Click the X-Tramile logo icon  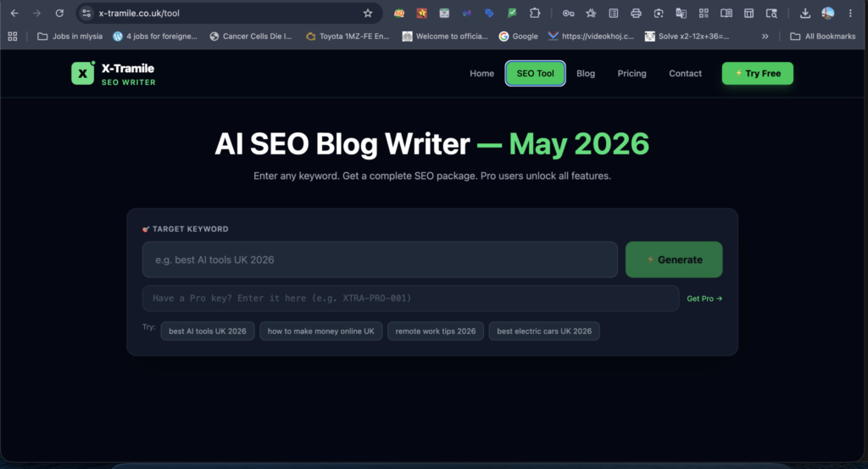[x=83, y=73]
